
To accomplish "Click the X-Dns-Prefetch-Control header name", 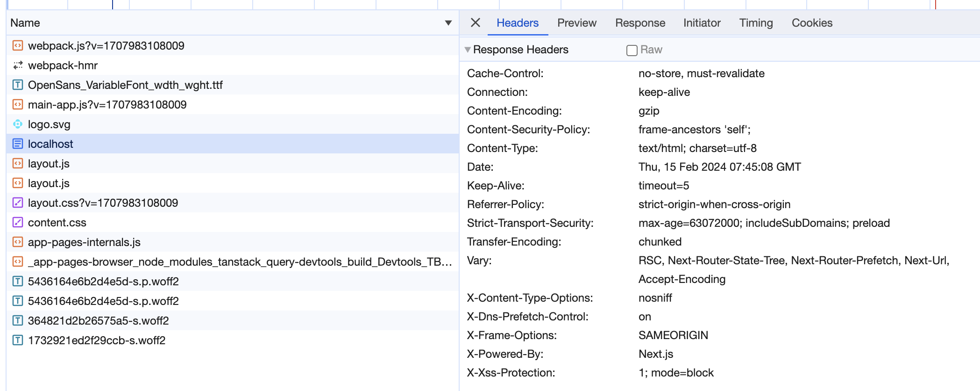I will pos(528,317).
